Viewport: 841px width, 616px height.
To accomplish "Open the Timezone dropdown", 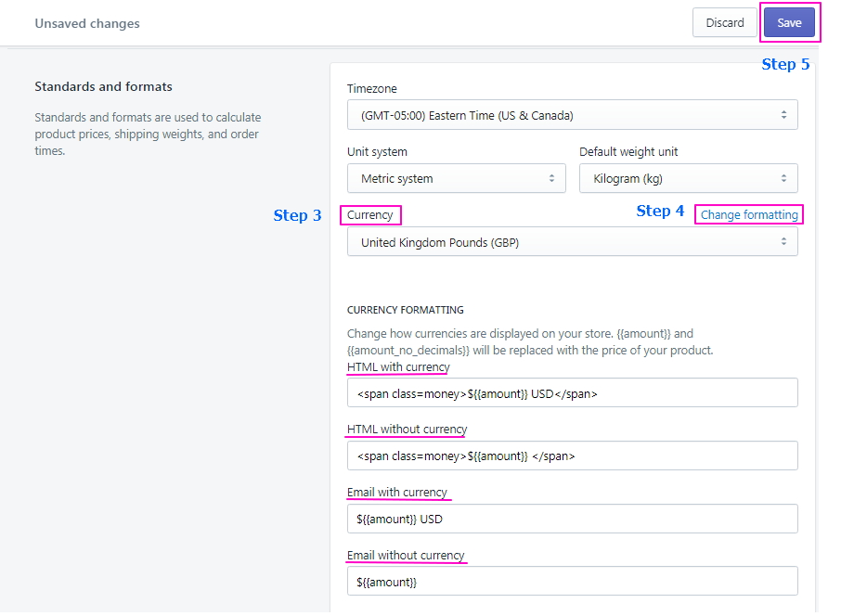I will (572, 115).
